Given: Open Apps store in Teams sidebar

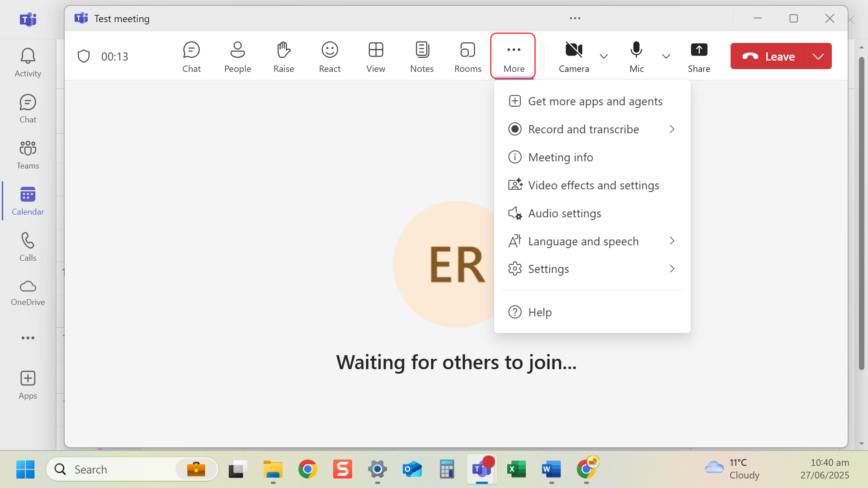Looking at the screenshot, I should pos(28,385).
